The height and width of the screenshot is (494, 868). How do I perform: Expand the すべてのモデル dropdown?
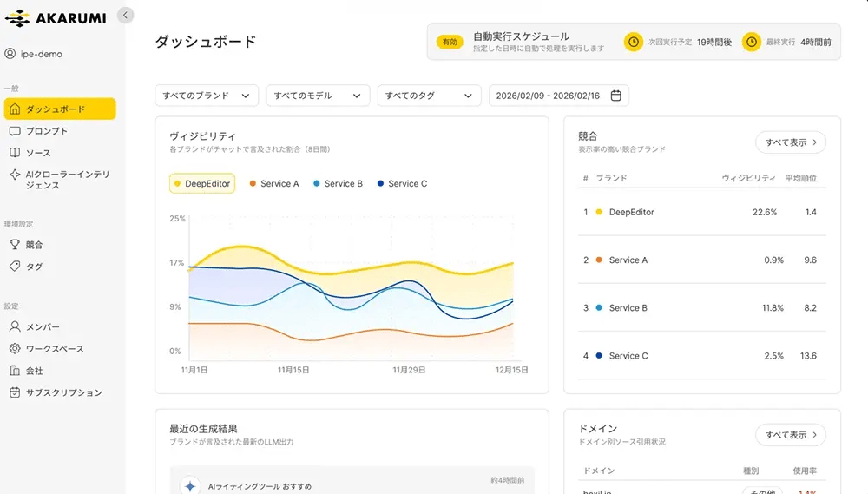pos(318,96)
